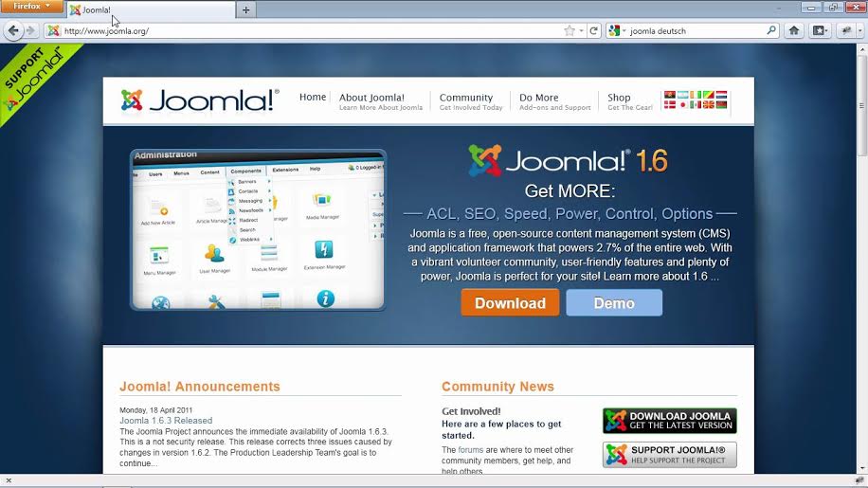Expand the add-on button's dropdown arrow
This screenshot has width=868, height=488.
[859, 31]
